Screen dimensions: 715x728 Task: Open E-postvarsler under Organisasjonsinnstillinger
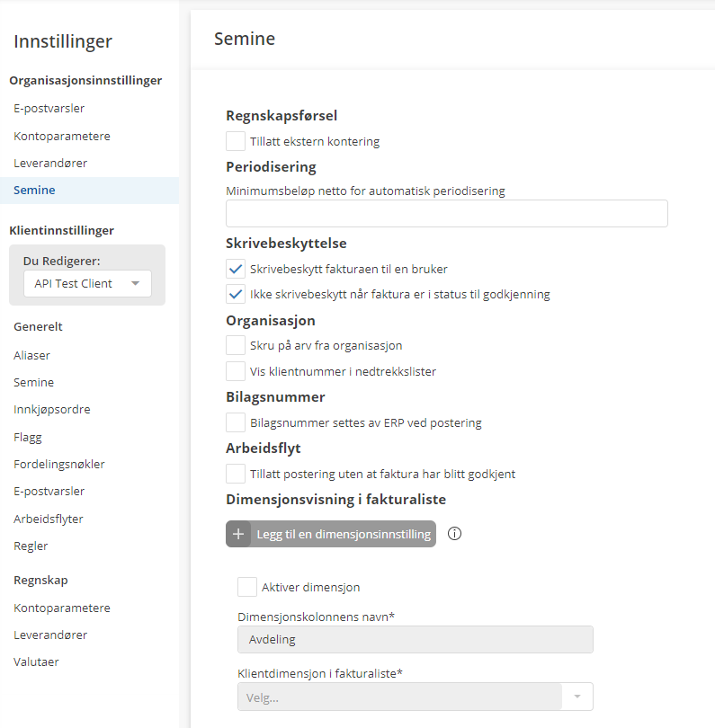pyautogui.click(x=49, y=109)
